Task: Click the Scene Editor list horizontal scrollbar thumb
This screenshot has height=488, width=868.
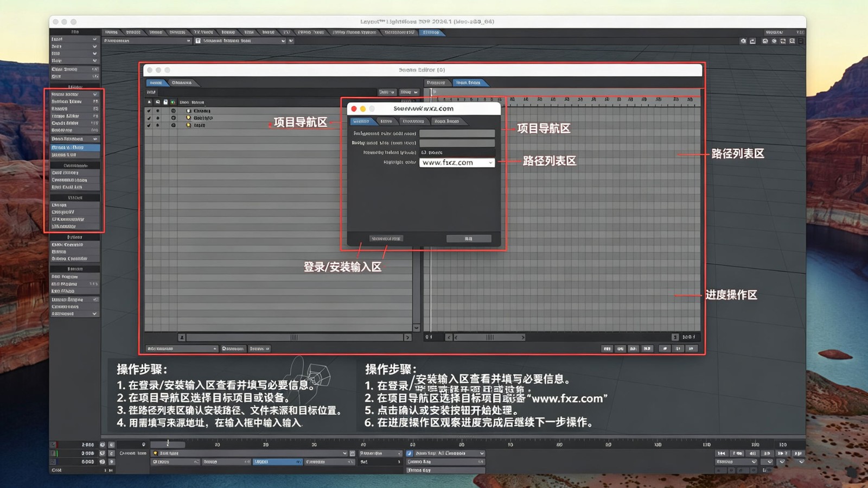Action: pos(293,337)
